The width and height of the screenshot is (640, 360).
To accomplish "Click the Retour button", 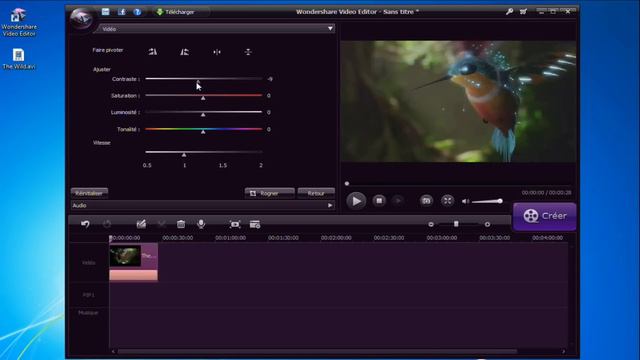I will click(316, 193).
